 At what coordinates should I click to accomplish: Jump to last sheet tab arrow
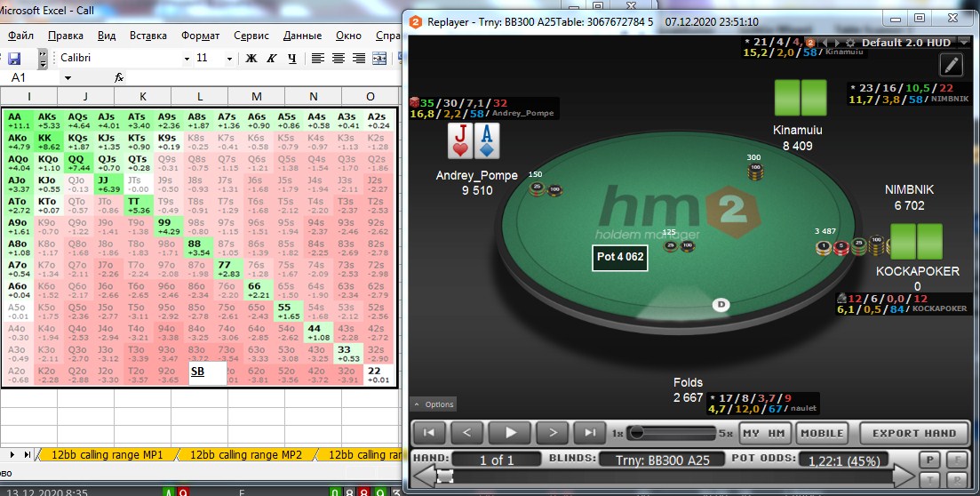pyautogui.click(x=28, y=455)
